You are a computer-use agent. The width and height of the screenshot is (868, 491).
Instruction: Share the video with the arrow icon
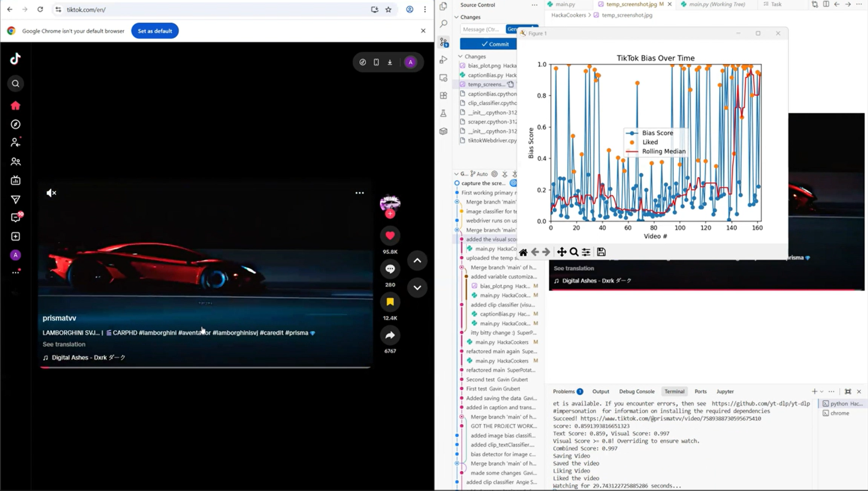pyautogui.click(x=390, y=335)
